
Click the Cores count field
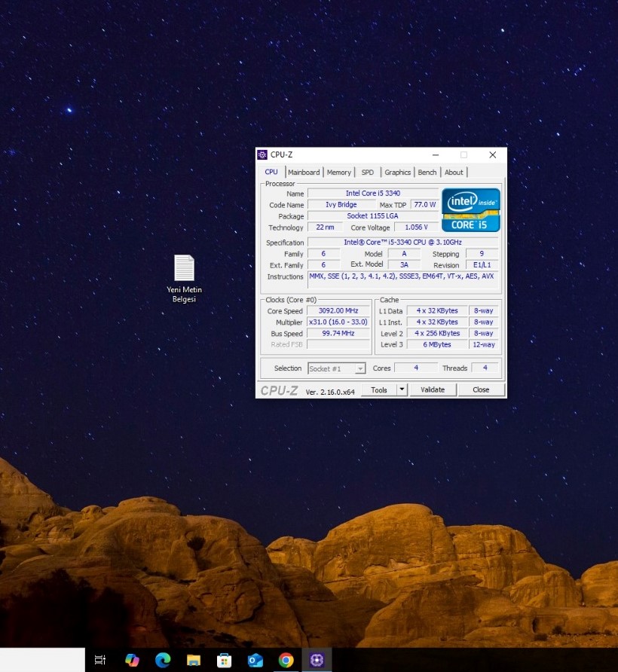click(415, 368)
